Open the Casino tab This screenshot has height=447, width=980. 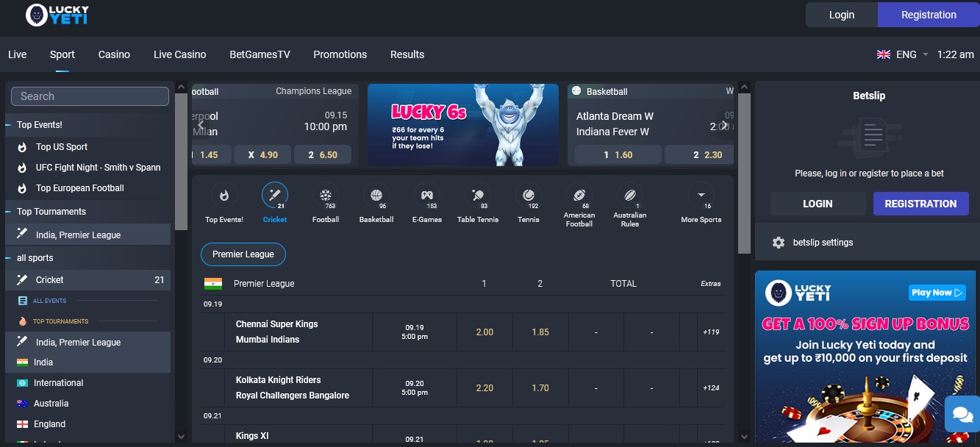point(114,54)
